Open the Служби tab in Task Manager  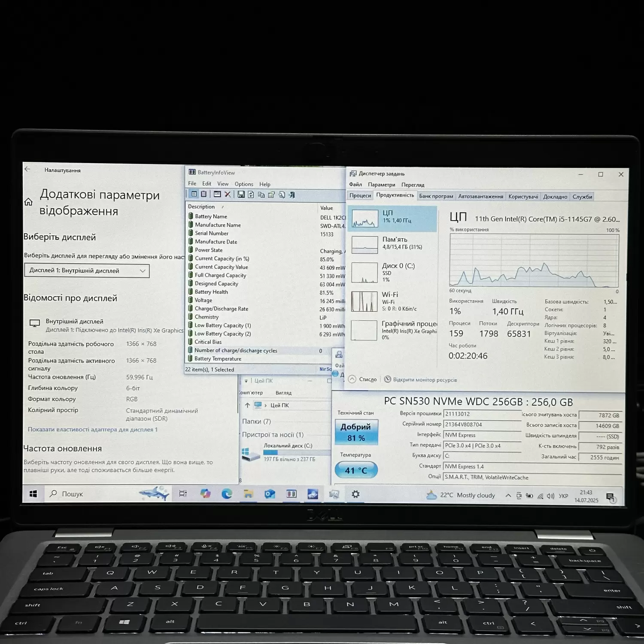(x=582, y=197)
